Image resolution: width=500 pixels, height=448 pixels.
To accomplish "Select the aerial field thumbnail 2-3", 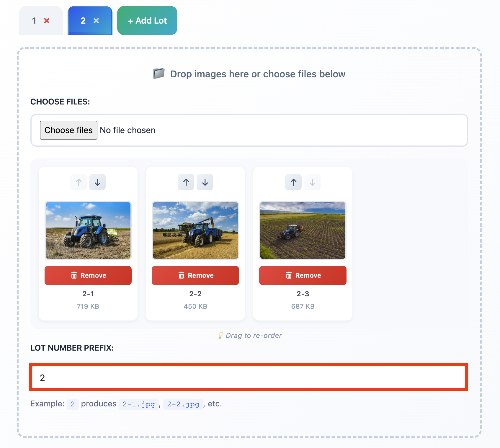I will click(x=303, y=230).
